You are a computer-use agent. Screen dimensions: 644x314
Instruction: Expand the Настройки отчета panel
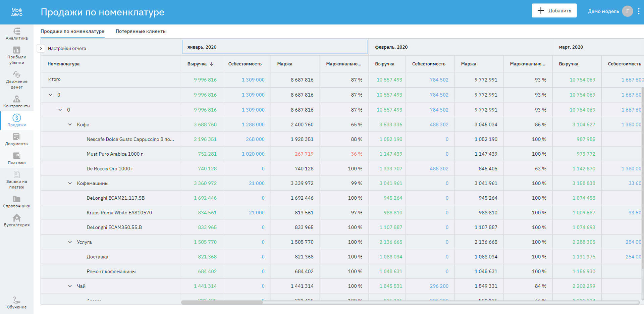click(41, 48)
